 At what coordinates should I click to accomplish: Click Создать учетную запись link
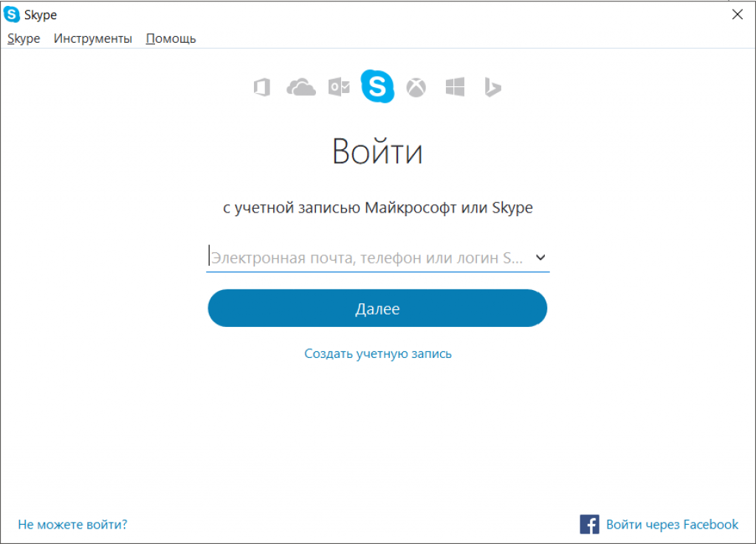tap(377, 354)
